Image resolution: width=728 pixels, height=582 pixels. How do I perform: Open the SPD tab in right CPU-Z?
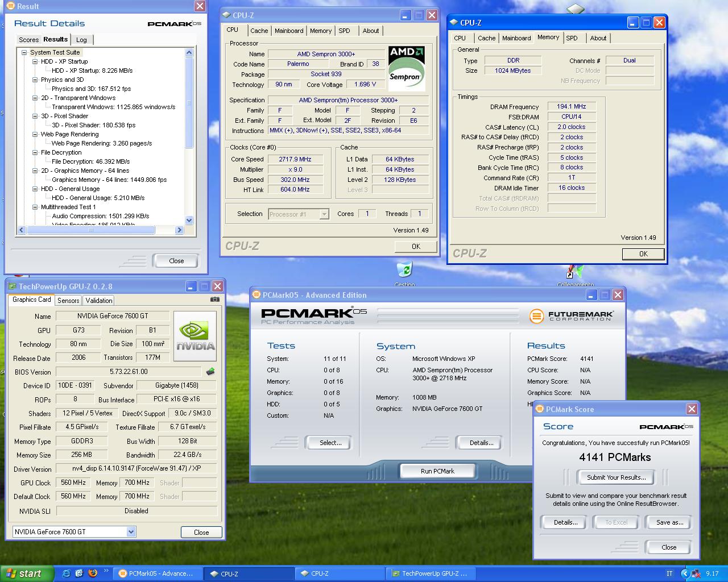(x=572, y=38)
